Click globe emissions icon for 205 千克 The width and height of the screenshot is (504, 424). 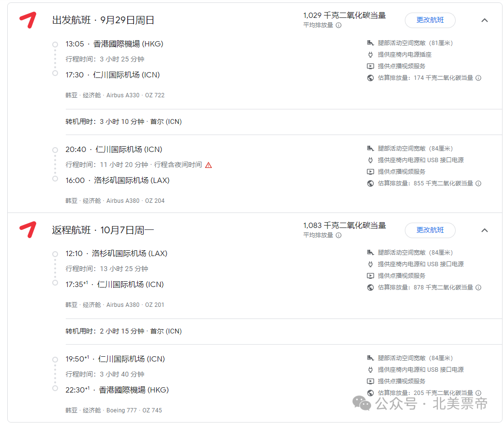click(x=371, y=393)
